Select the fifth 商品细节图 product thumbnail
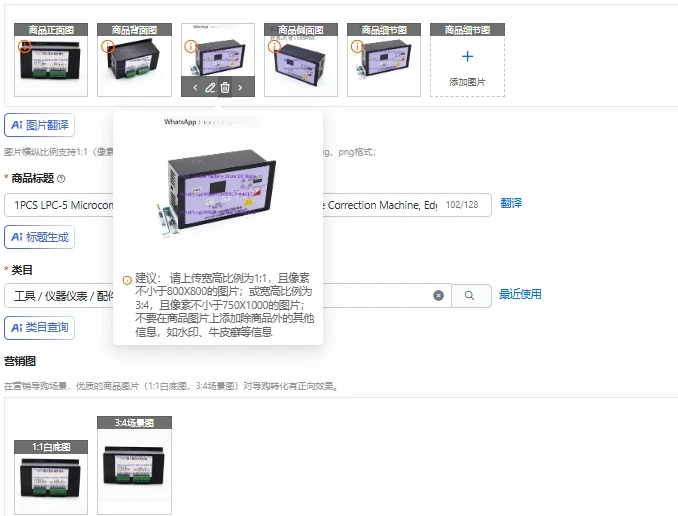Image resolution: width=678 pixels, height=516 pixels. pos(384,60)
